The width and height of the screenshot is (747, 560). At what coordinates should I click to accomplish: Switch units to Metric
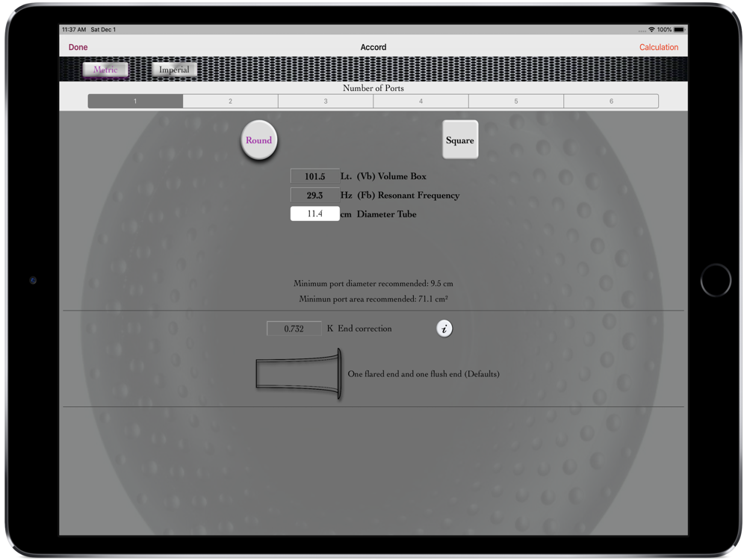point(105,69)
